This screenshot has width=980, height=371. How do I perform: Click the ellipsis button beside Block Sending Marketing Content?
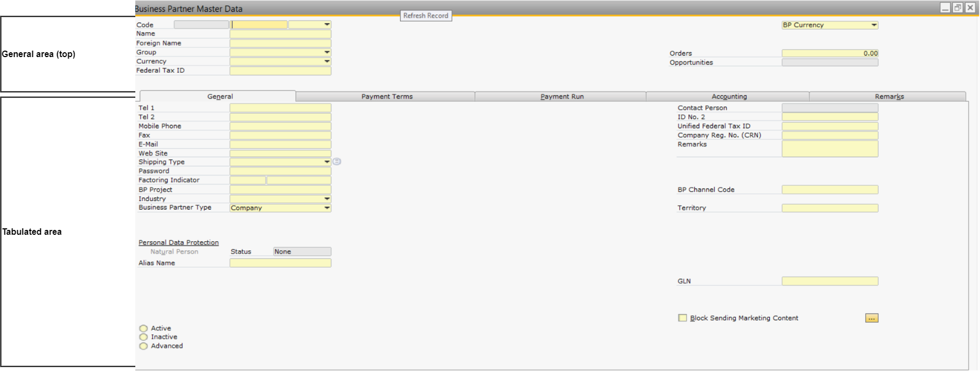(872, 318)
